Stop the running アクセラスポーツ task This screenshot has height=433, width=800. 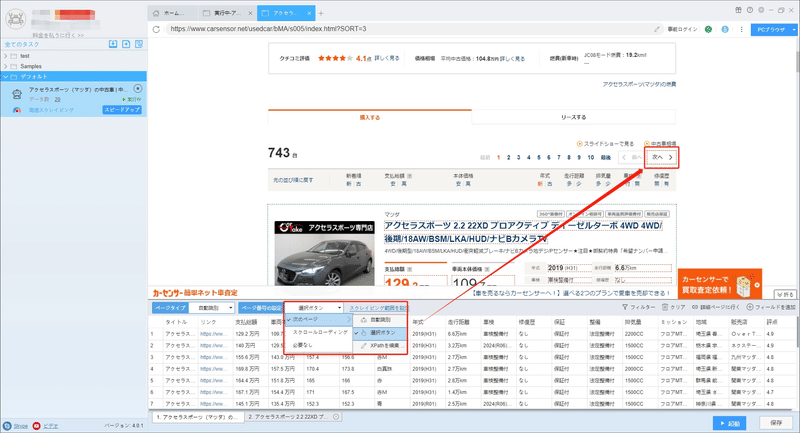click(137, 89)
